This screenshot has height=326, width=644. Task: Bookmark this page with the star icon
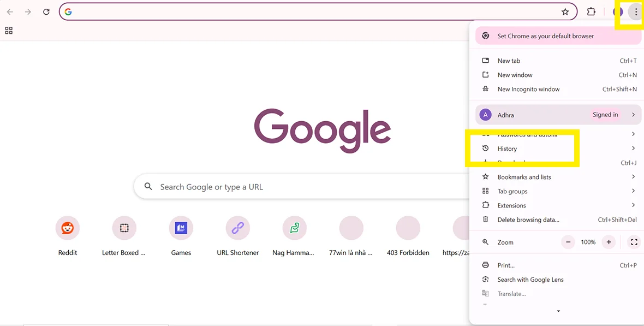click(x=566, y=11)
